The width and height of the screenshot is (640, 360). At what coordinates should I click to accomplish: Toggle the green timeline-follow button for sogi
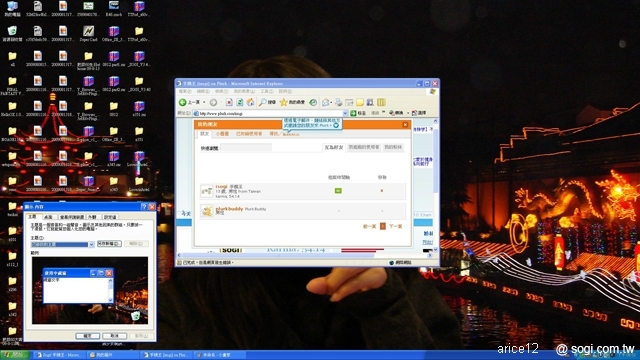tap(338, 191)
